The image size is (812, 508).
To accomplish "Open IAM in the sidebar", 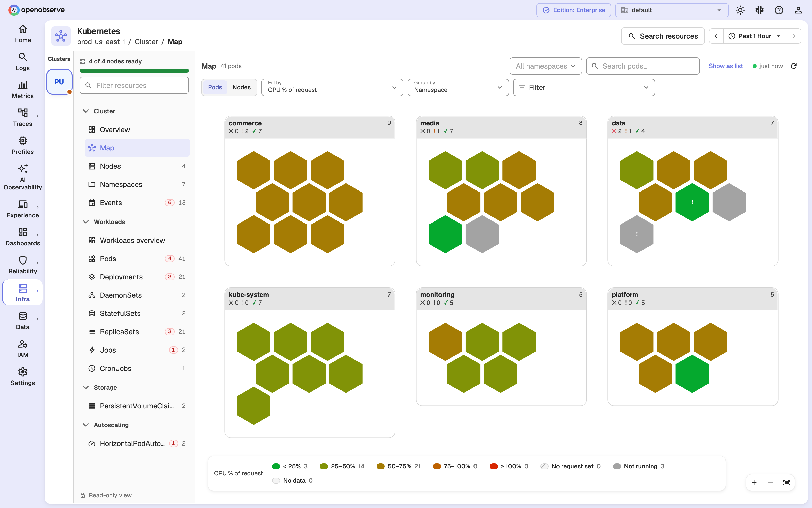I will point(23,349).
